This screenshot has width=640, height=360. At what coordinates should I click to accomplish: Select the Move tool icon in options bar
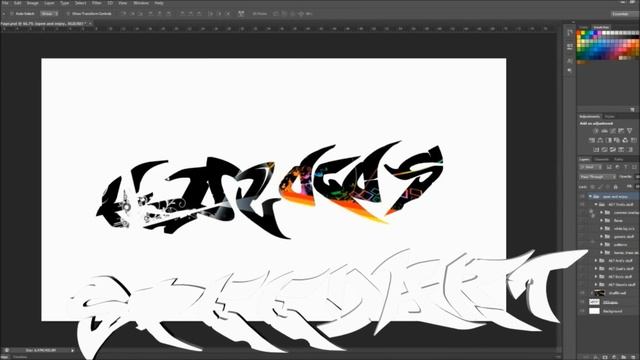click(x=4, y=13)
